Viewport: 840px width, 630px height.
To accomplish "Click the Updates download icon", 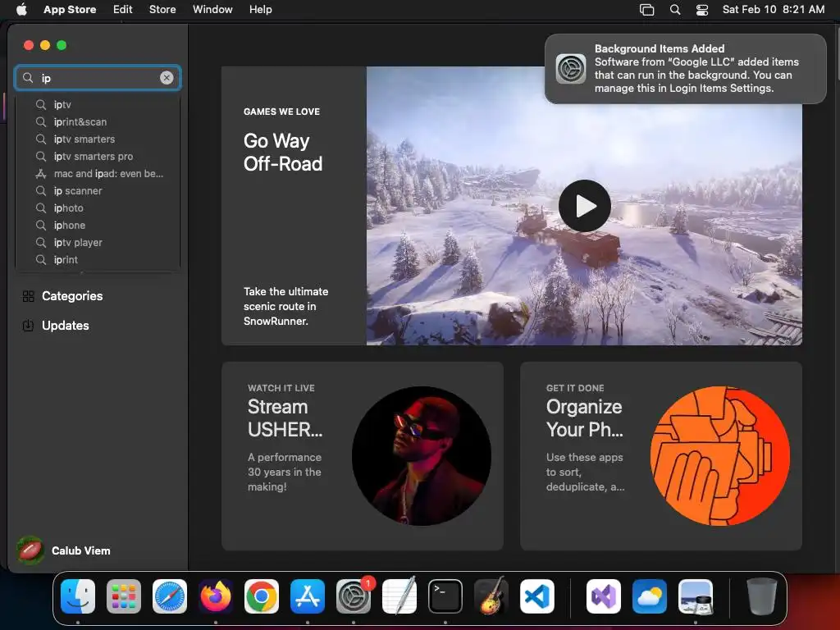I will 29,325.
